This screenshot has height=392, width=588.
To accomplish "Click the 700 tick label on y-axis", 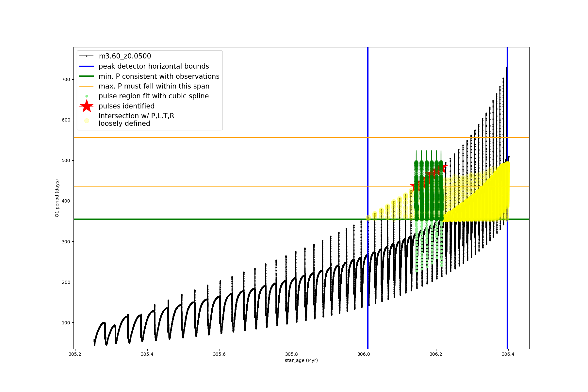I will [66, 79].
